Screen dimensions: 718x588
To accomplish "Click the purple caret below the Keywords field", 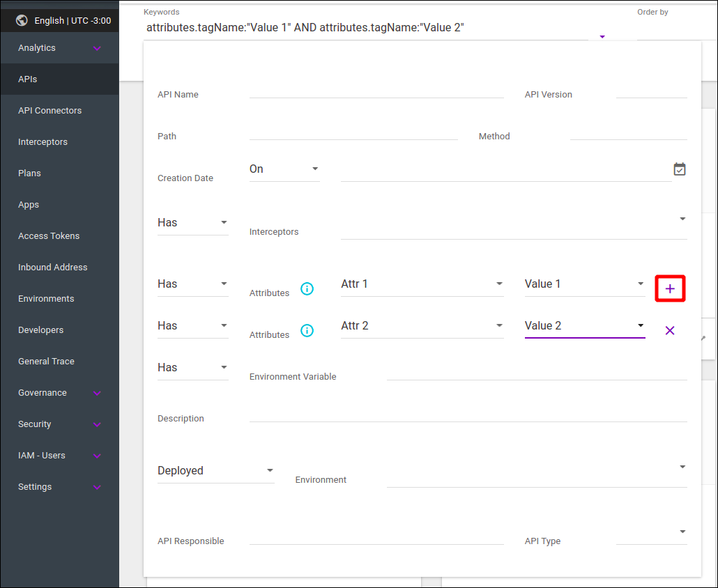I will point(601,36).
